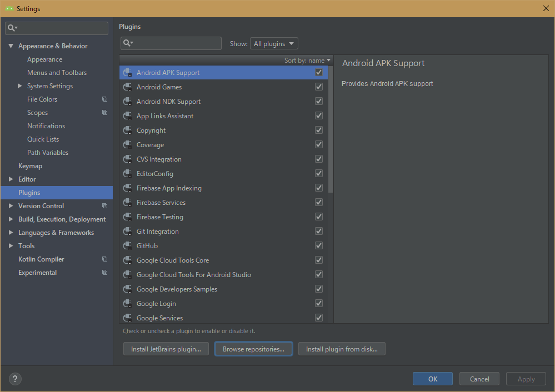The height and width of the screenshot is (392, 555).
Task: Uncheck the Git Integration plugin
Action: [318, 230]
